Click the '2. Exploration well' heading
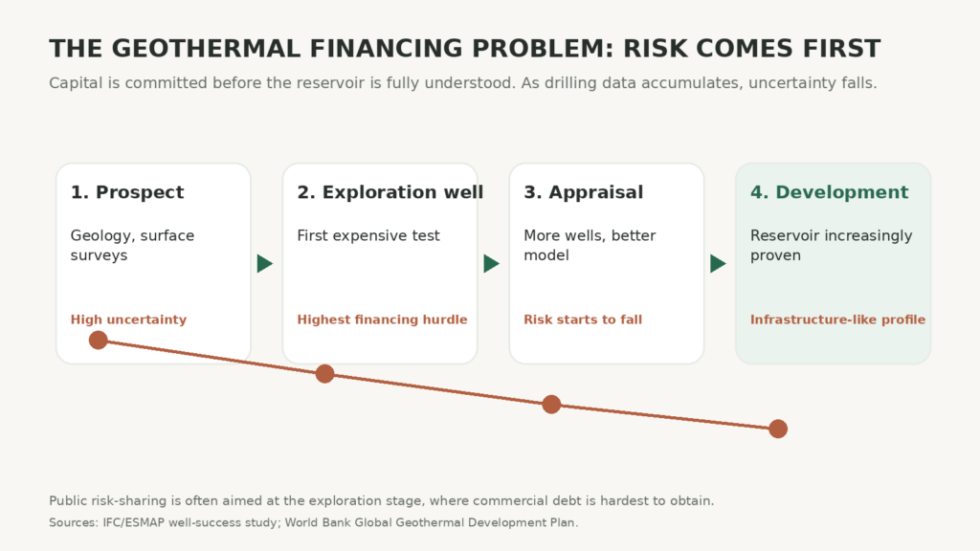 (390, 192)
